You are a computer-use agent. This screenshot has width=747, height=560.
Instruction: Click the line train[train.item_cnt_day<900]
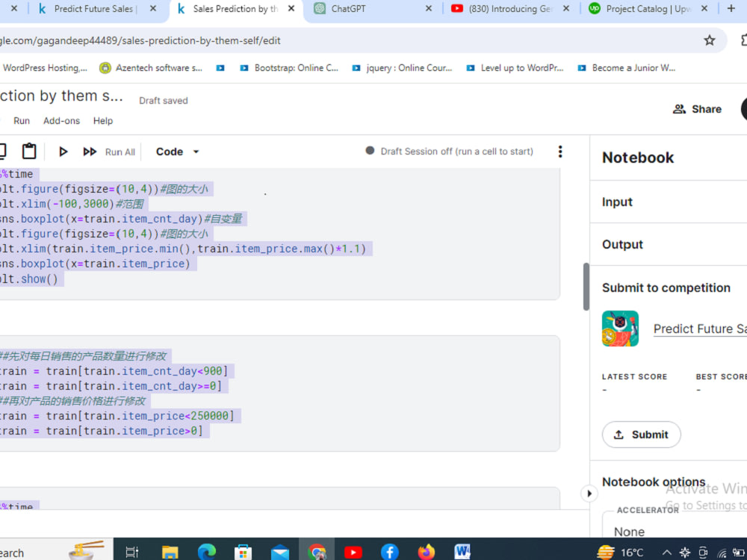114,371
